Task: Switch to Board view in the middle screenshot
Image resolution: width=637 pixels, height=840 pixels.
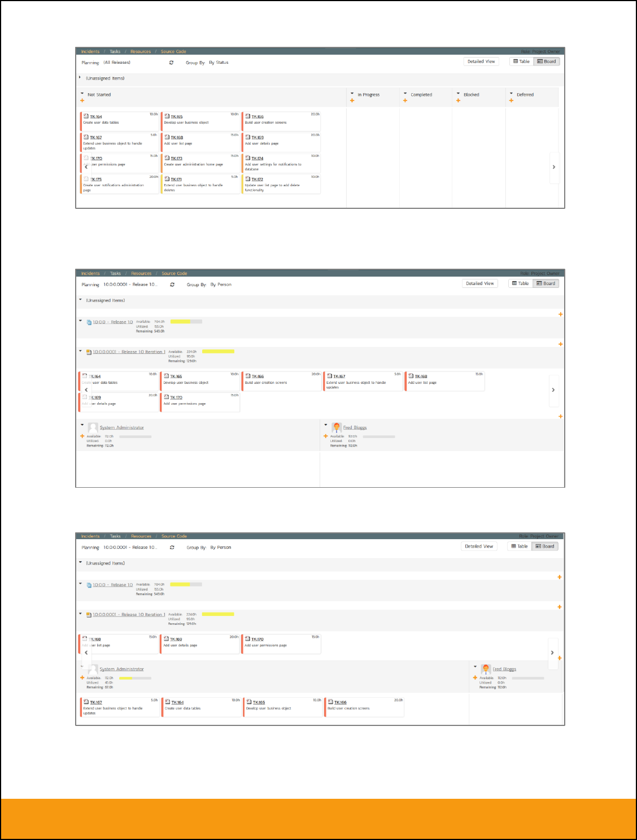Action: (546, 283)
